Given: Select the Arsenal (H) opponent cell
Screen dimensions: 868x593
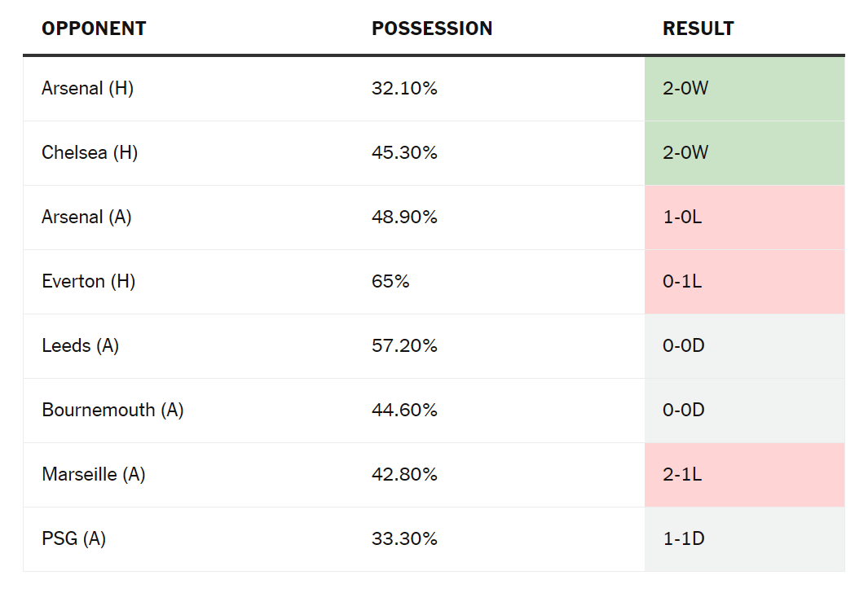Looking at the screenshot, I should coord(88,88).
